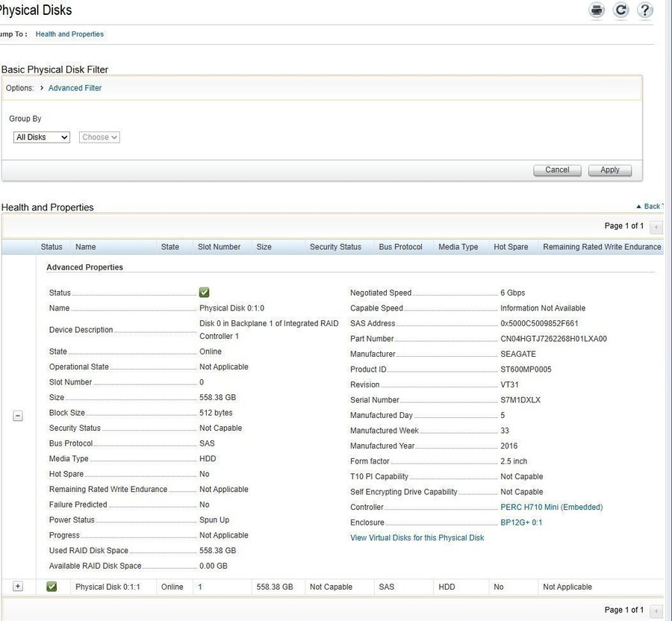Screen dimensions: 672x621
Task: Click the Refresh icon
Action: [x=620, y=10]
